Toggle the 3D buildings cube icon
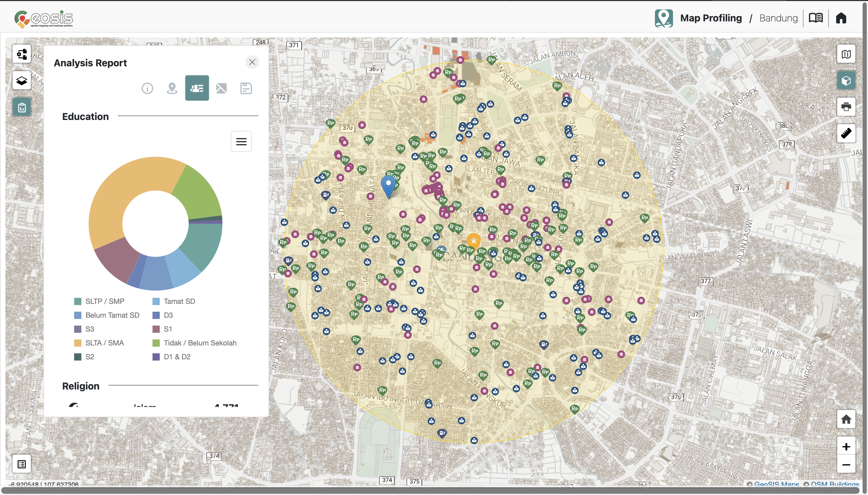Image resolution: width=868 pixels, height=495 pixels. [846, 80]
